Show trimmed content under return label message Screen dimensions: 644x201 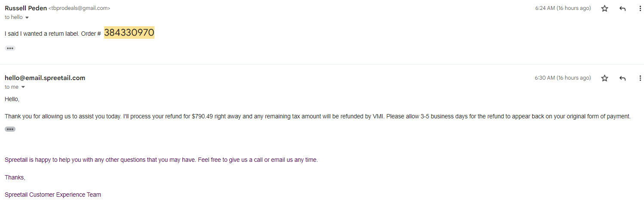(x=10, y=48)
